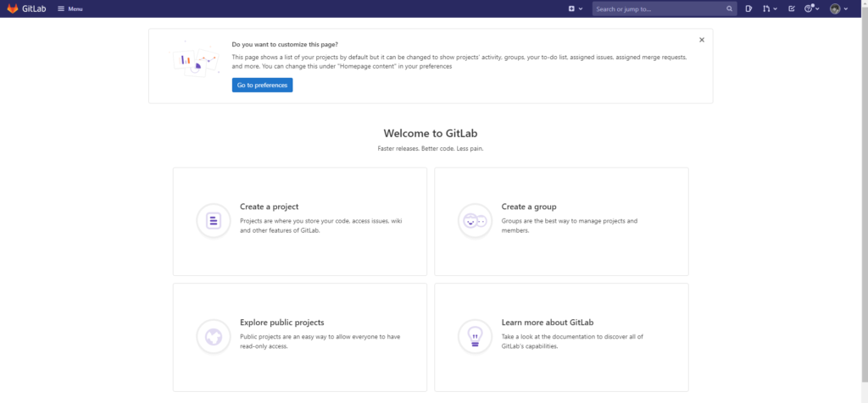
Task: Open the To-Do list checkmark icon
Action: [x=792, y=8]
